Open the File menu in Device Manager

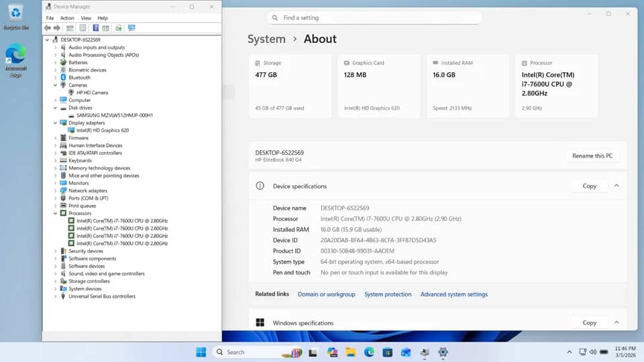(x=50, y=18)
